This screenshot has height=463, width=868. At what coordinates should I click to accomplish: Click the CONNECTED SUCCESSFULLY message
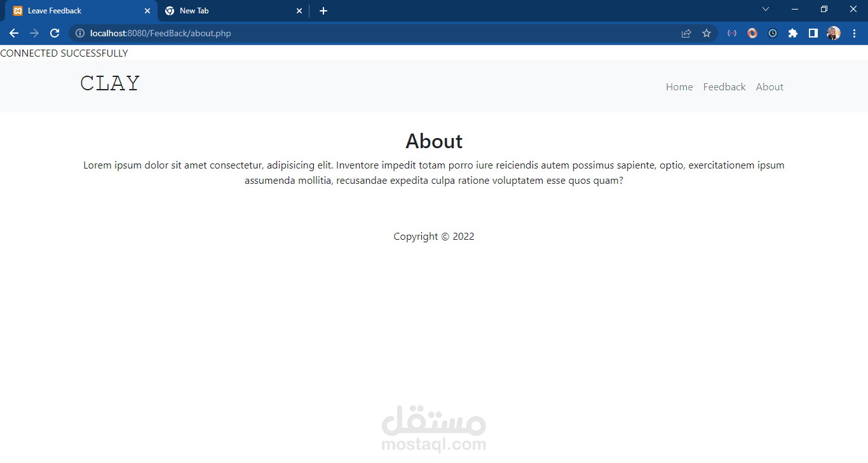pos(64,53)
